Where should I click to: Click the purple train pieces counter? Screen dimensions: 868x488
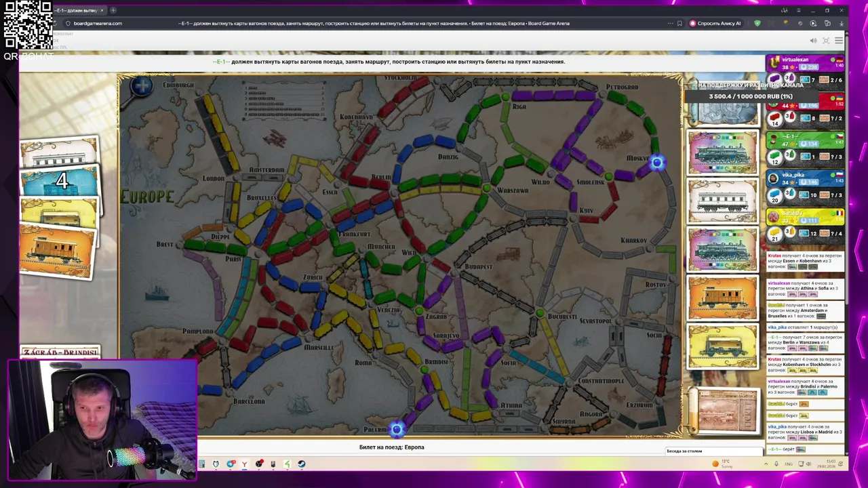pos(775,80)
